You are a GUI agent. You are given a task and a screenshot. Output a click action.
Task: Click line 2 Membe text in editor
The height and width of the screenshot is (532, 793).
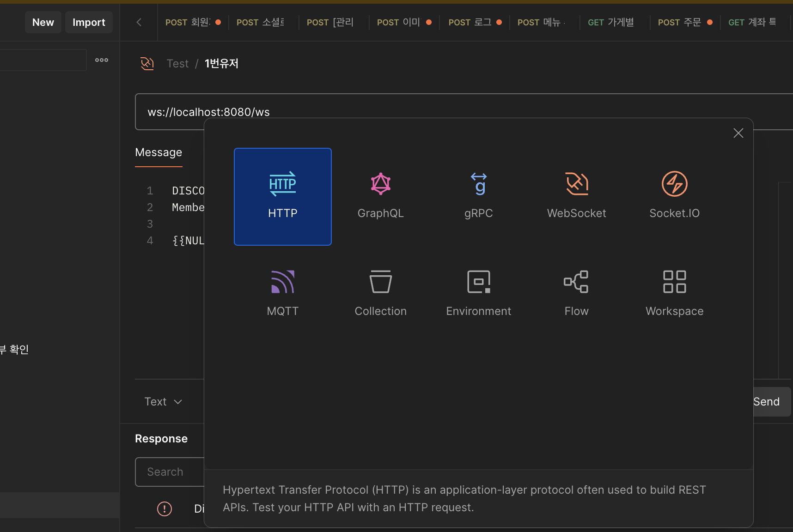[188, 207]
